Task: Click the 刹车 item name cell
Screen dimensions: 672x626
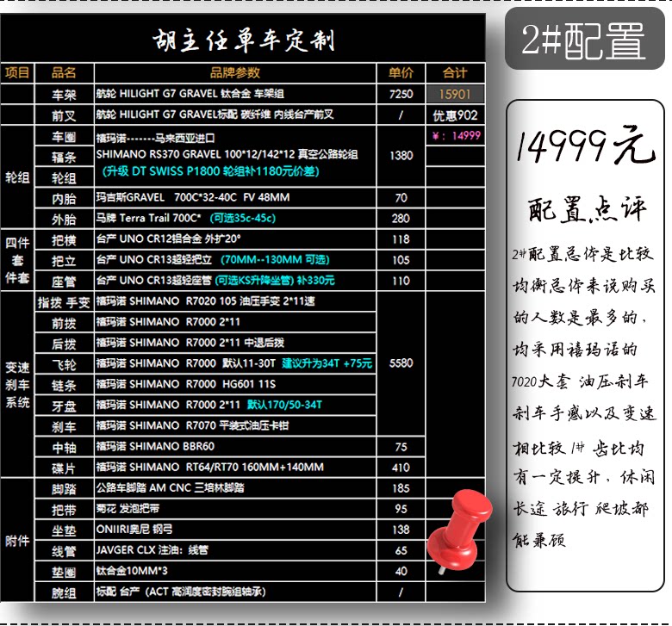Action: tap(64, 427)
